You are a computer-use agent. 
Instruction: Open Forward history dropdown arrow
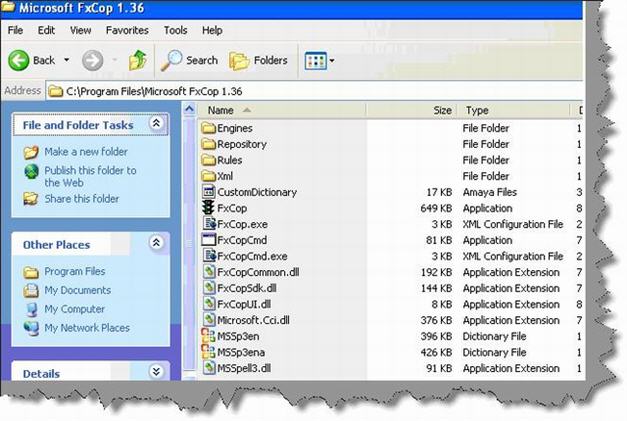115,60
